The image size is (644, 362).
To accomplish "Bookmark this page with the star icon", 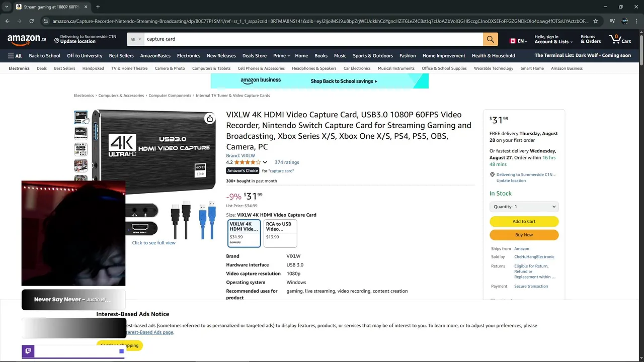I will click(x=596, y=21).
